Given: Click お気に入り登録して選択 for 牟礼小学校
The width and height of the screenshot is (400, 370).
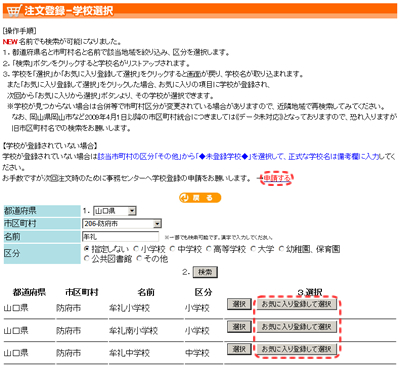Looking at the screenshot, I should pos(296,304).
